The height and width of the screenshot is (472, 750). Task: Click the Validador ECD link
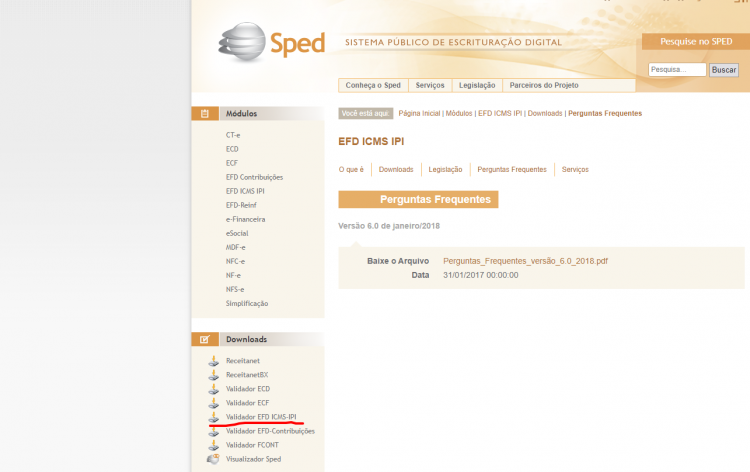click(x=248, y=389)
